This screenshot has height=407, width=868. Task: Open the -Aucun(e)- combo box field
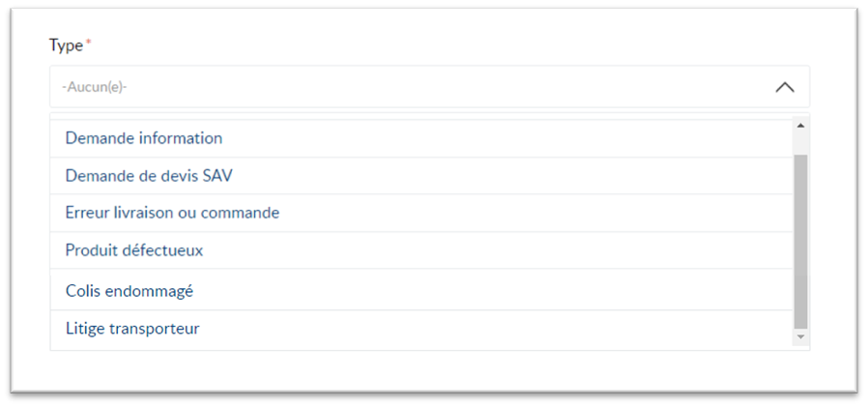coord(429,87)
